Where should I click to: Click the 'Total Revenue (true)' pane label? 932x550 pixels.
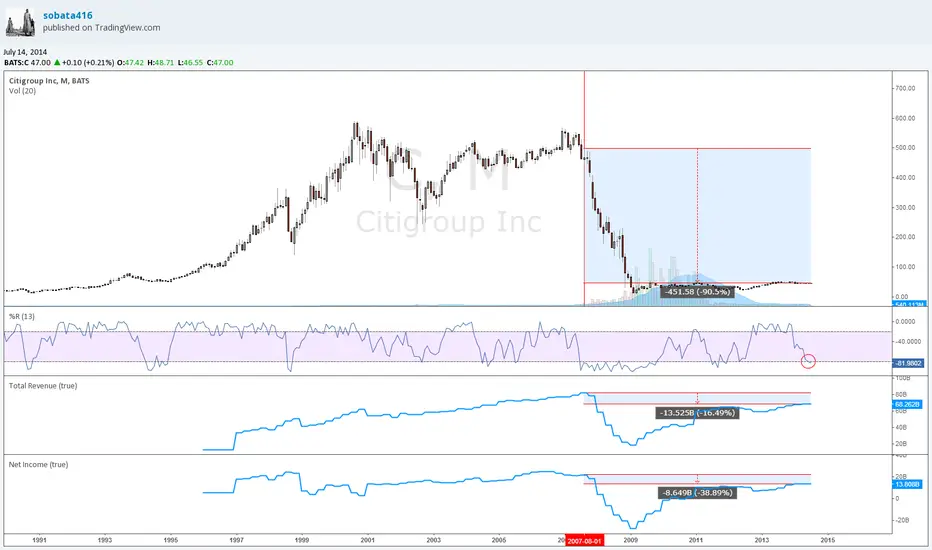(43, 385)
